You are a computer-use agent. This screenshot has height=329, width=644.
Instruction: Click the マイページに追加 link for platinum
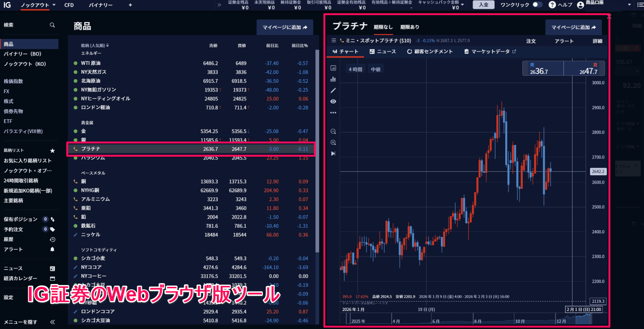[573, 27]
